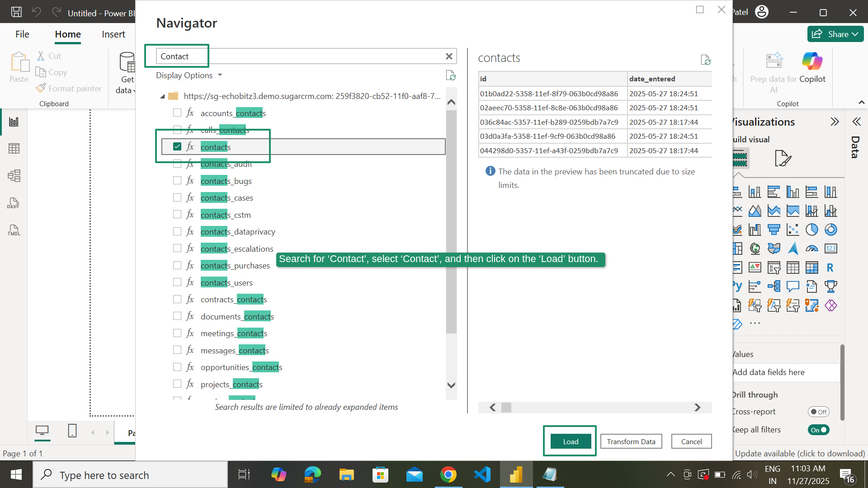This screenshot has width=868, height=488.
Task: Select the R script visual
Action: point(830,267)
